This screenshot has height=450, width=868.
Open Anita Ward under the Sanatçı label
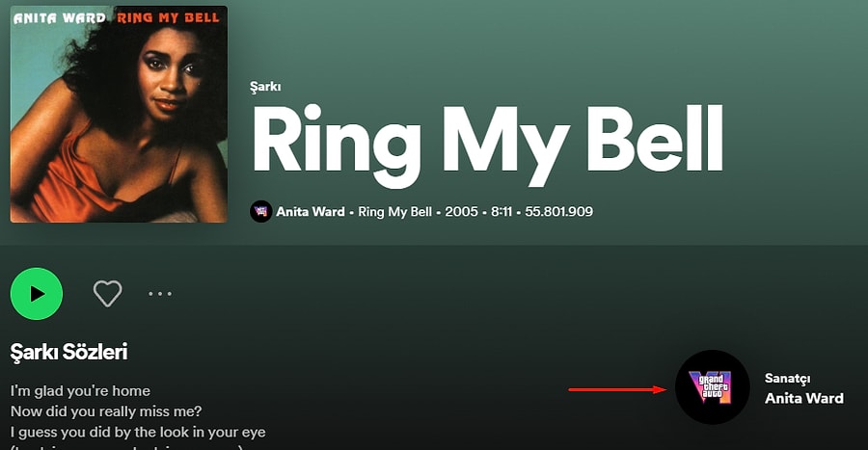pyautogui.click(x=803, y=398)
